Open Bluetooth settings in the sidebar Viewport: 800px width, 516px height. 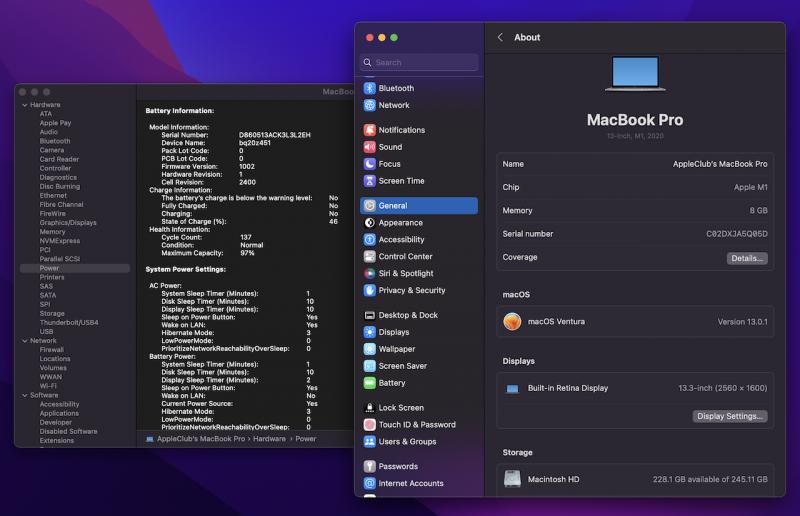396,88
